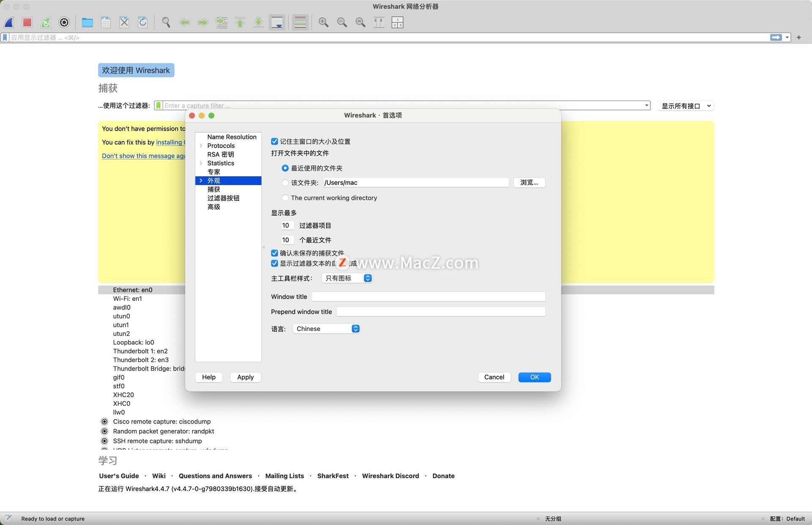This screenshot has width=812, height=525.
Task: Expand the 外观 tree node arrow
Action: point(201,181)
